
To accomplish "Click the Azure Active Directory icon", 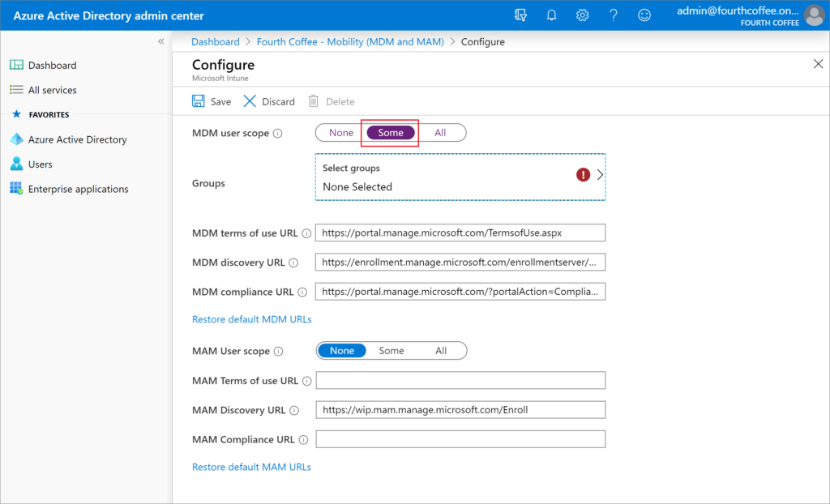I will 16,139.
